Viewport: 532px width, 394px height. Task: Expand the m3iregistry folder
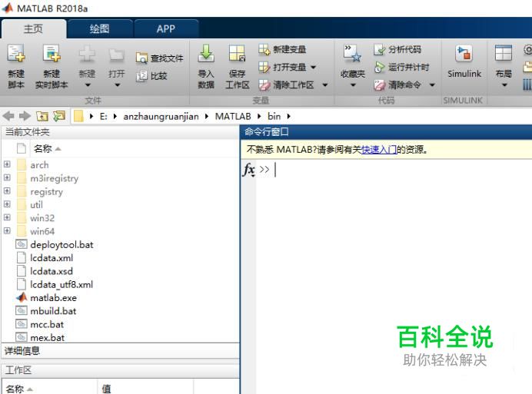7,177
